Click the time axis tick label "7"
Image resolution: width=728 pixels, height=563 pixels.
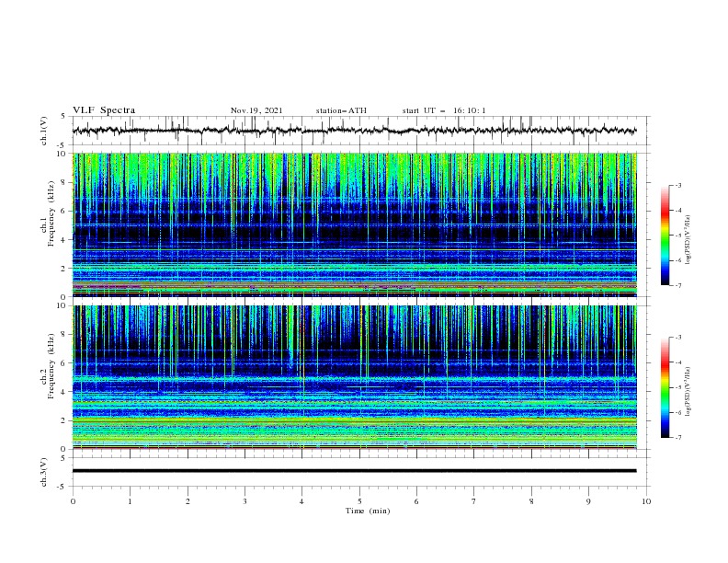point(474,501)
